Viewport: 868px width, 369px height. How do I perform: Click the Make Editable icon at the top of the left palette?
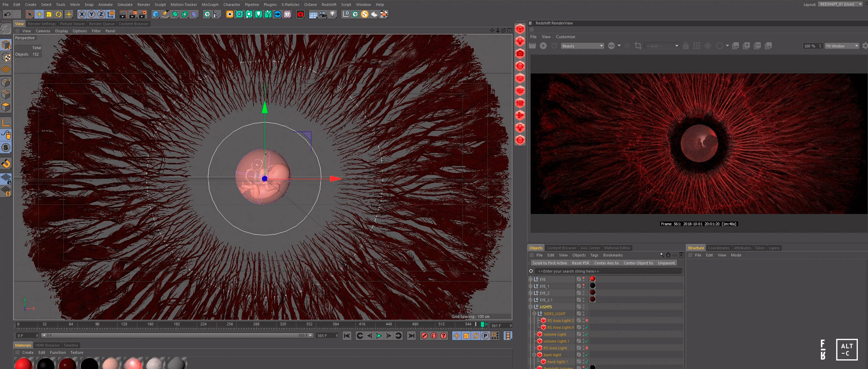(6, 29)
